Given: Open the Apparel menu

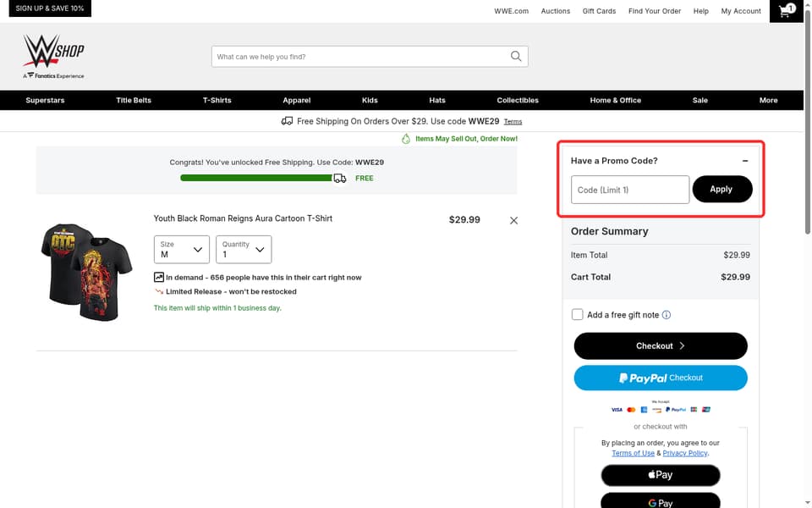Looking at the screenshot, I should (x=297, y=100).
